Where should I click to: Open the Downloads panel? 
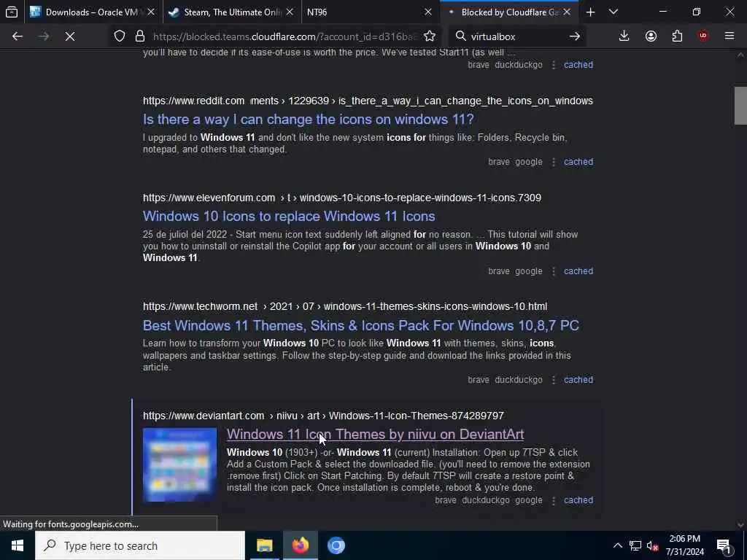point(624,36)
